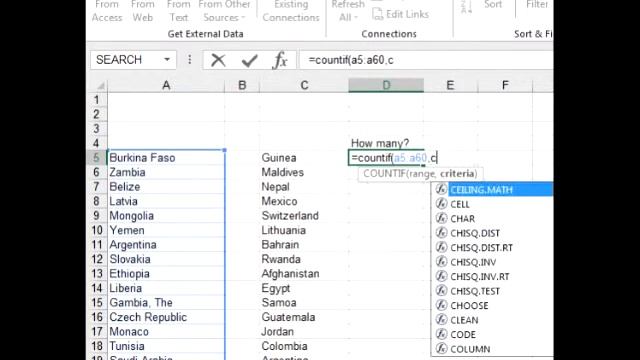Select the function icon beside CHAR
The width and height of the screenshot is (640, 360).
441,218
